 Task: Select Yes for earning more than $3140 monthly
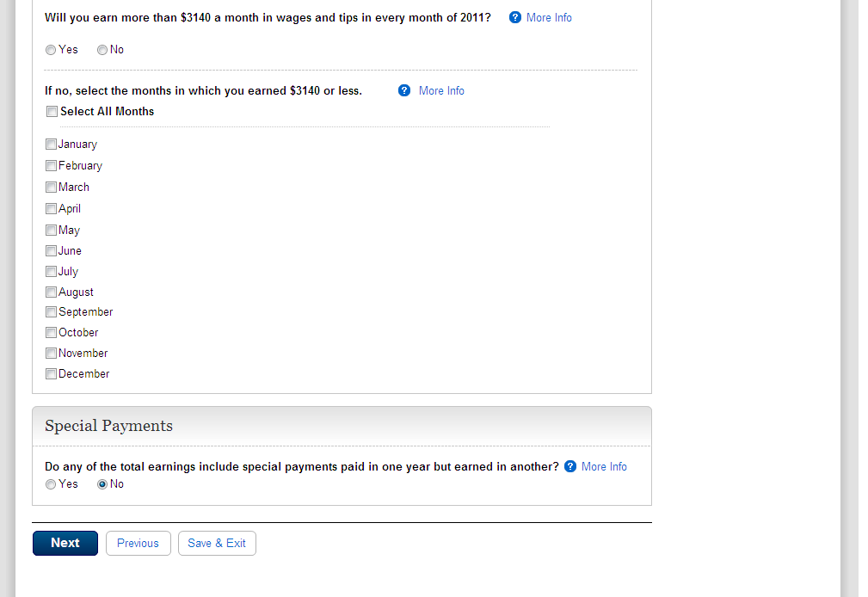click(51, 50)
